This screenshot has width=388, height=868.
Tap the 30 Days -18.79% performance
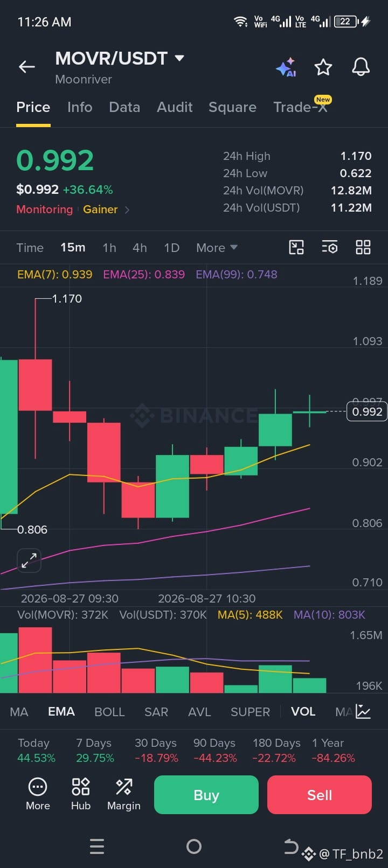point(156,751)
